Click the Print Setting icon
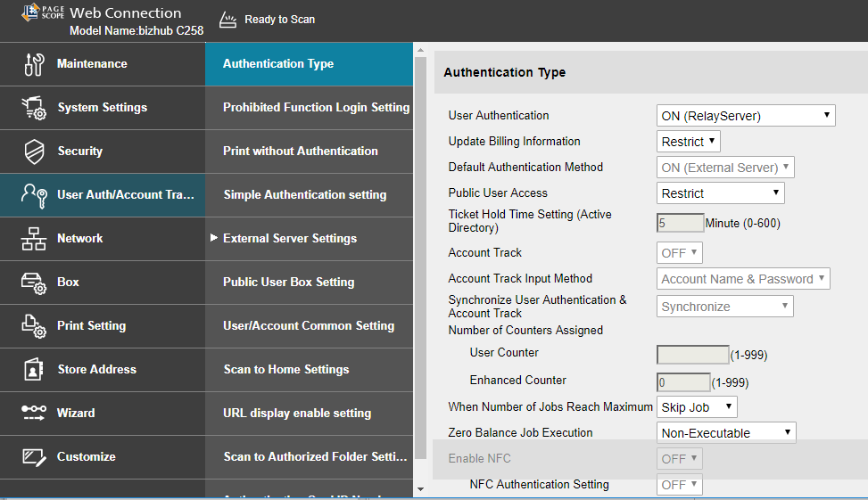Image resolution: width=868 pixels, height=500 pixels. (x=34, y=326)
